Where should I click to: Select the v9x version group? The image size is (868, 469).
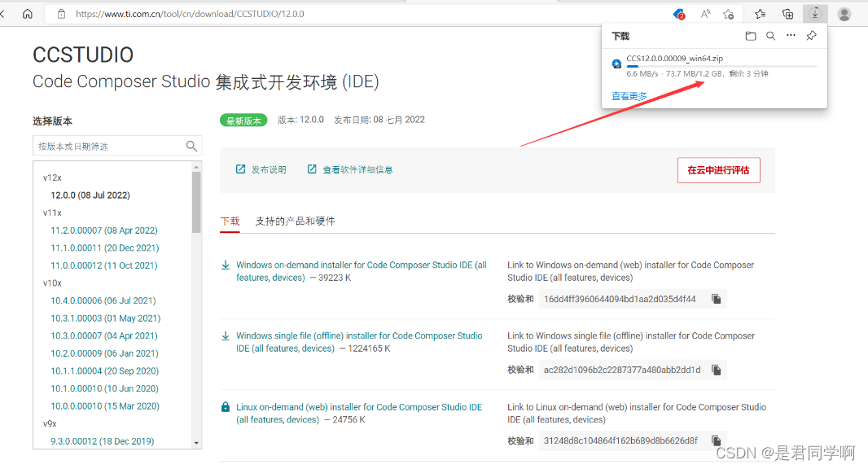tap(50, 423)
